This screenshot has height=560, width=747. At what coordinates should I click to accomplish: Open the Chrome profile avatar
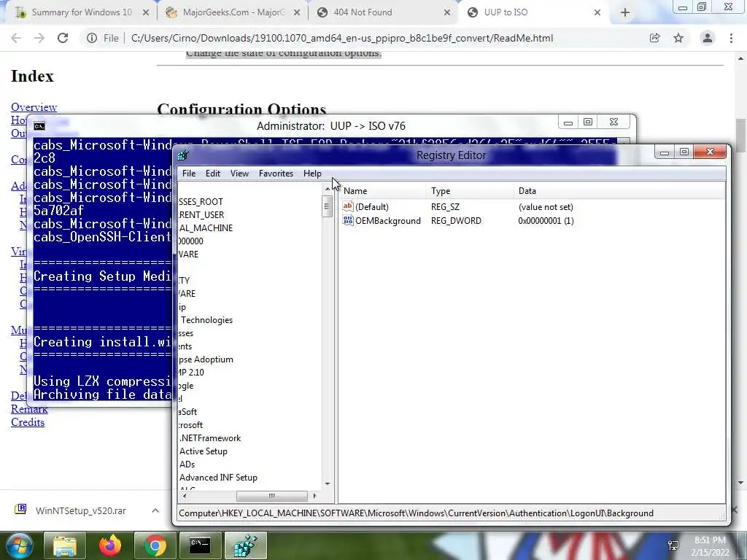(x=708, y=38)
